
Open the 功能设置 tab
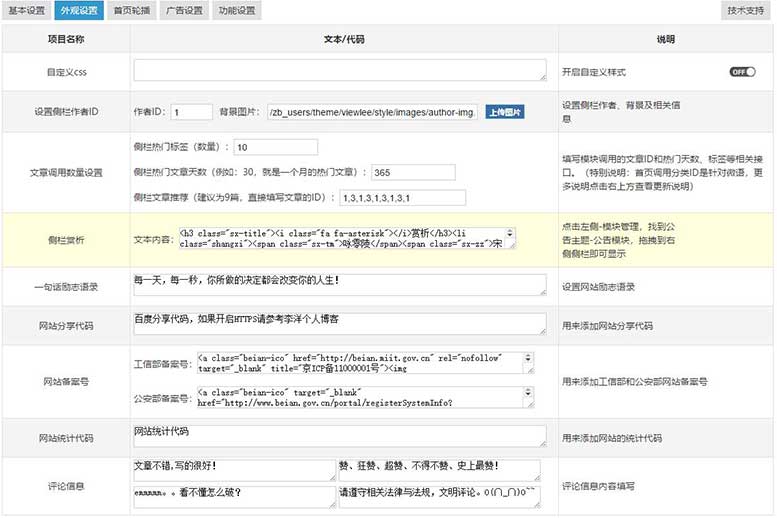[233, 11]
